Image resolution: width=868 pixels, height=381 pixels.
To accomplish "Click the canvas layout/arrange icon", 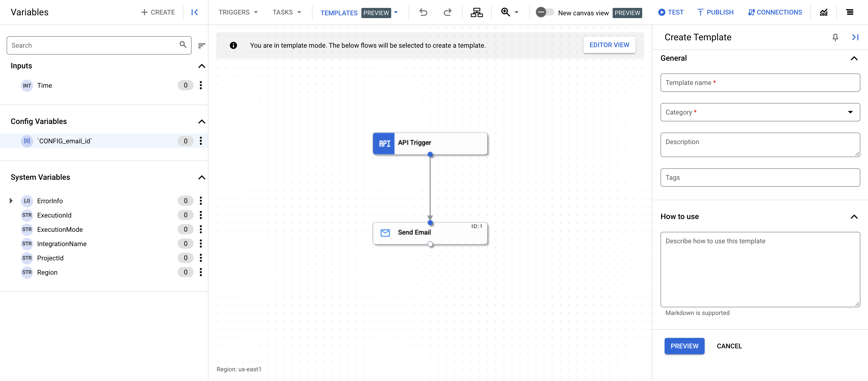I will click(x=476, y=12).
